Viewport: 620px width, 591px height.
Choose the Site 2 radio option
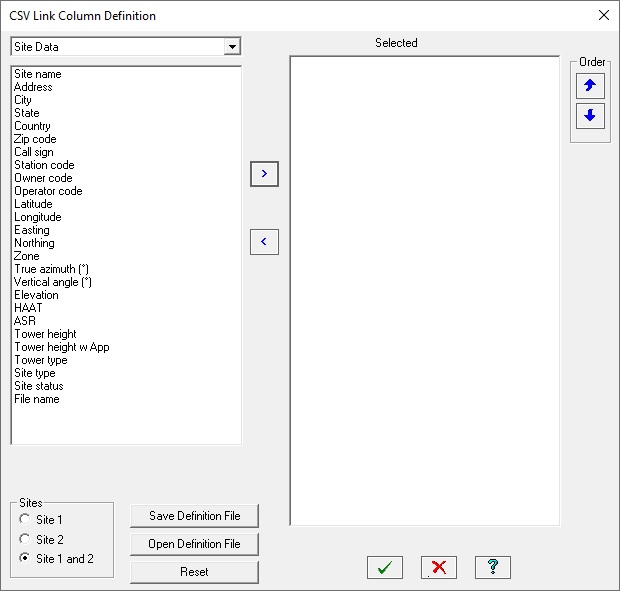click(25, 539)
